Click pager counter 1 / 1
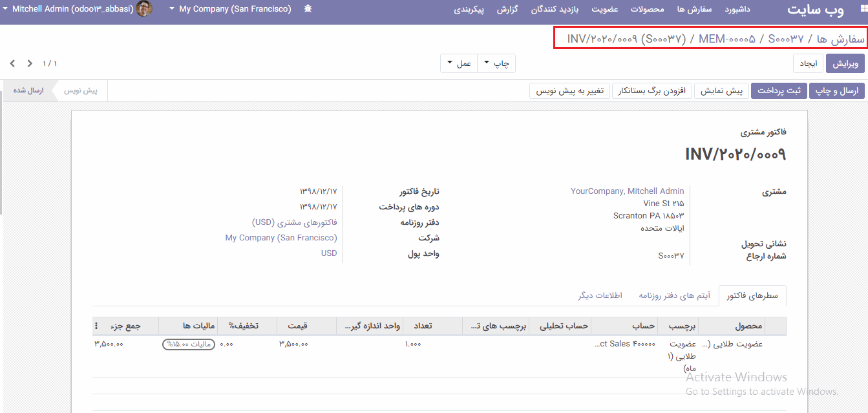Viewport: 868px width, 413px height. coord(50,63)
